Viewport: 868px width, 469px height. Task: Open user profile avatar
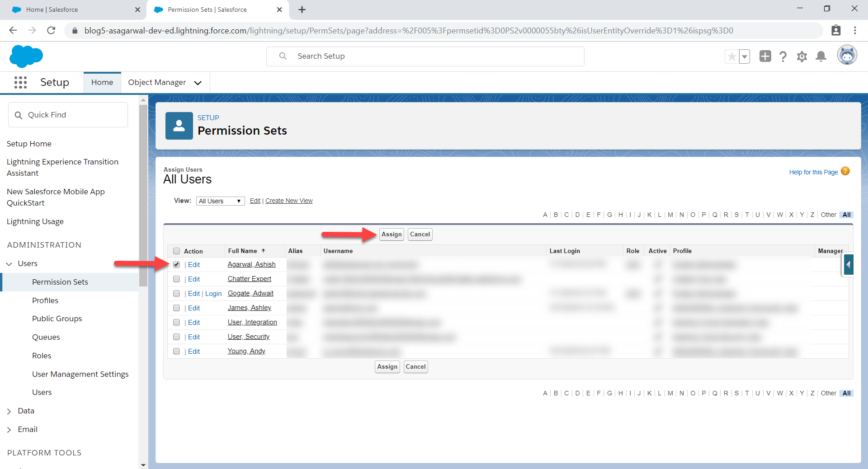point(847,56)
